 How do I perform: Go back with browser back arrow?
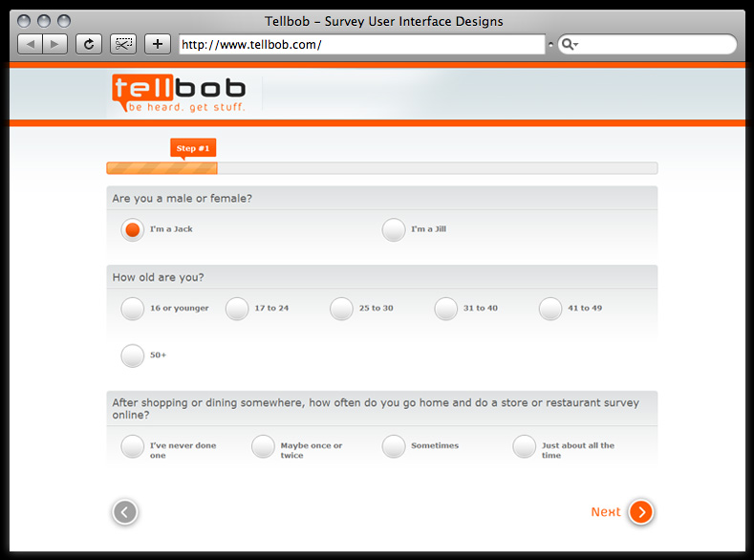pyautogui.click(x=31, y=44)
